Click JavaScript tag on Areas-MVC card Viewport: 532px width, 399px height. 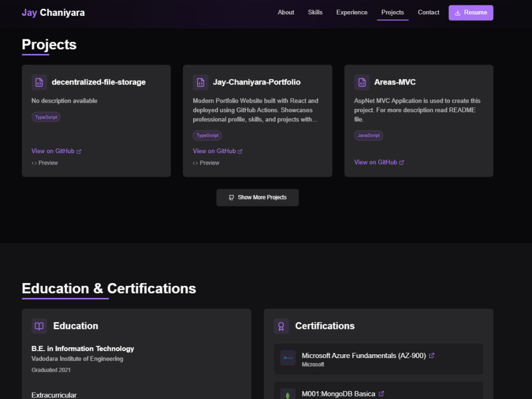click(x=369, y=135)
